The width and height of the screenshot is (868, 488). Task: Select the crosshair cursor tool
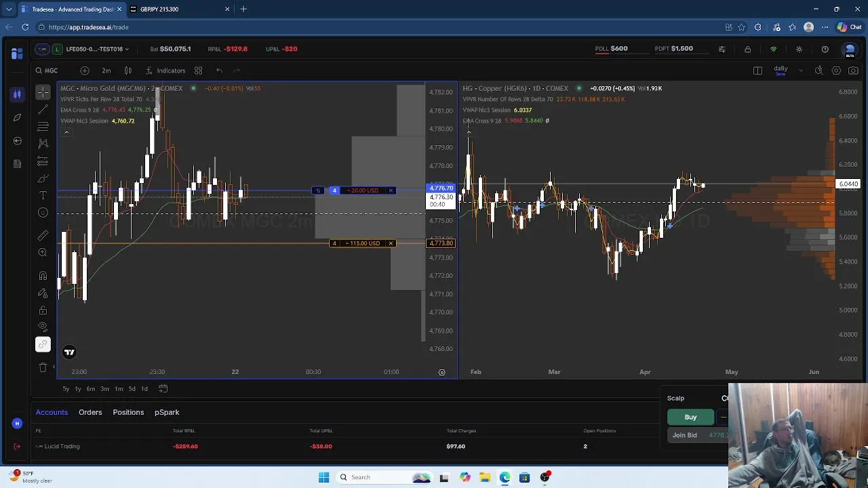43,92
